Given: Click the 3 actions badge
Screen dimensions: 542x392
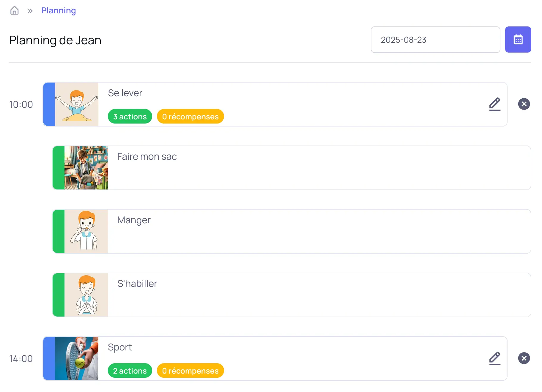Looking at the screenshot, I should coord(130,116).
